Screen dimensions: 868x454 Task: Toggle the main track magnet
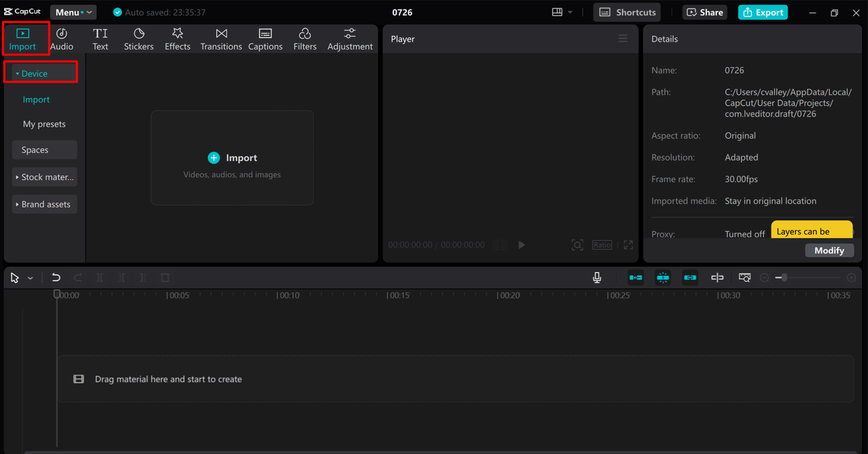tap(635, 278)
